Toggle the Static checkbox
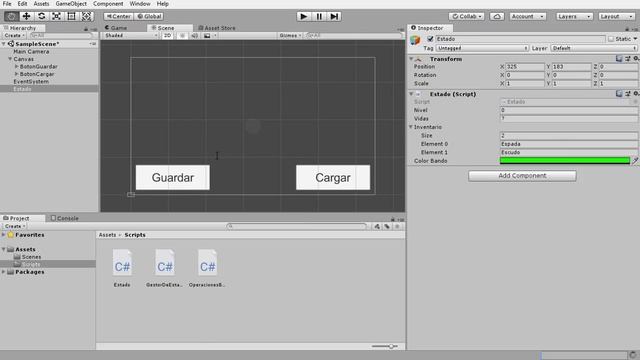Image resolution: width=640 pixels, height=360 pixels. [611, 39]
